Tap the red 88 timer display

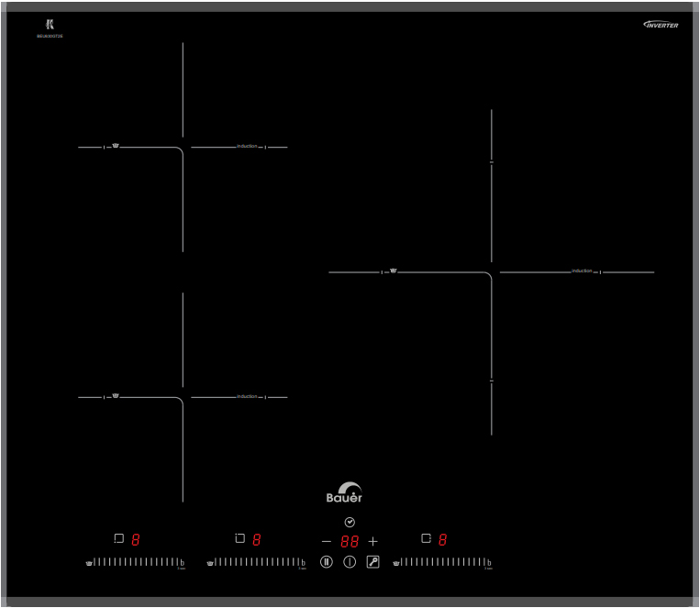click(350, 541)
